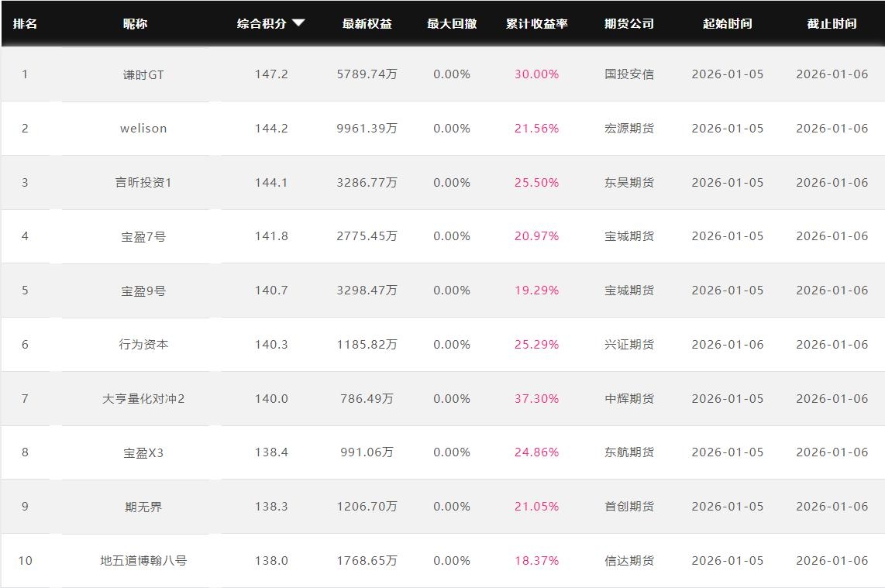Click the 最大回撤 column header
The image size is (885, 588).
point(451,23)
